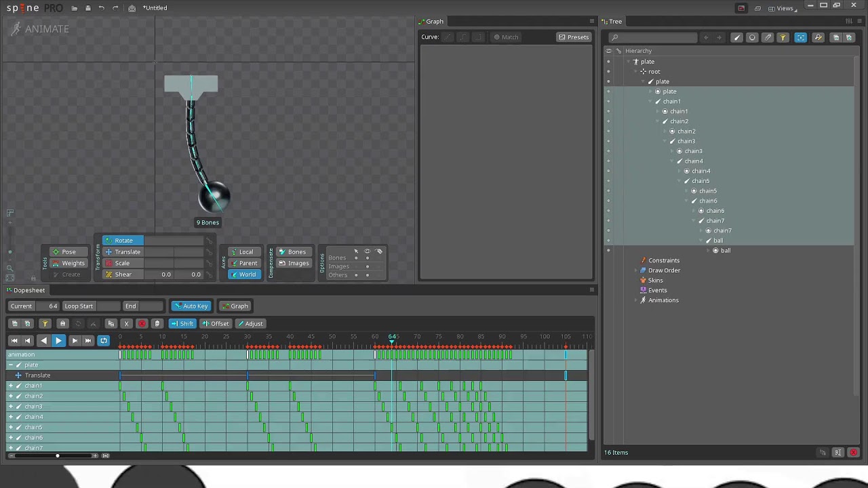Toggle Bones compensation

point(293,252)
